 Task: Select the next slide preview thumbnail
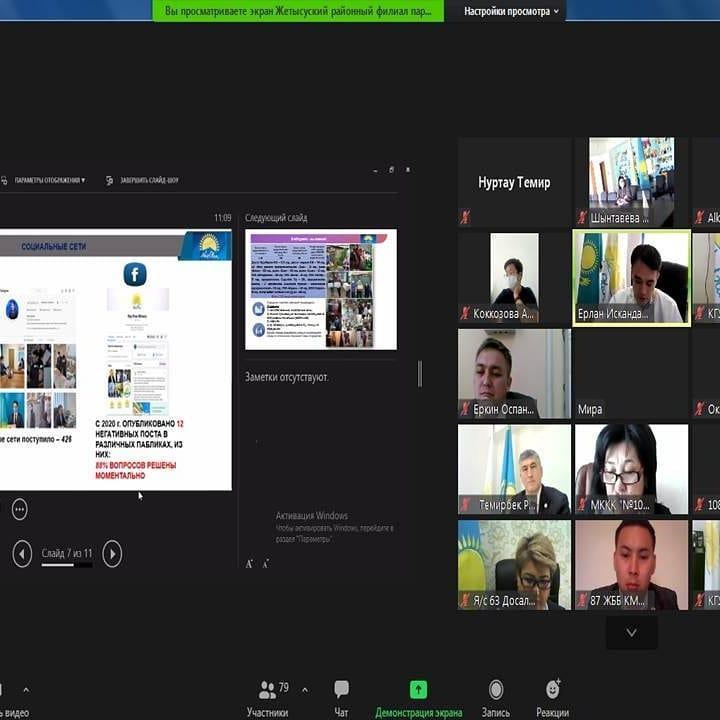click(x=320, y=290)
